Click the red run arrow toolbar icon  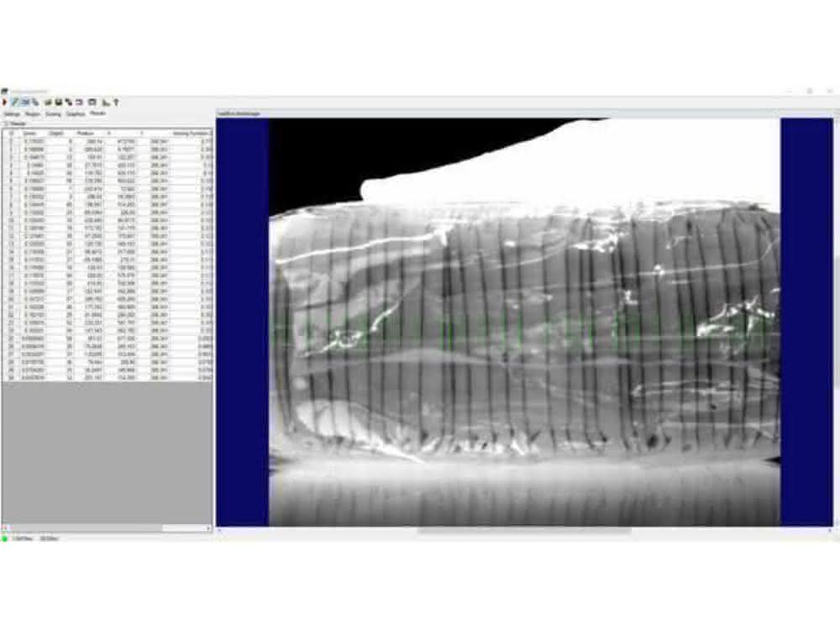pyautogui.click(x=5, y=102)
